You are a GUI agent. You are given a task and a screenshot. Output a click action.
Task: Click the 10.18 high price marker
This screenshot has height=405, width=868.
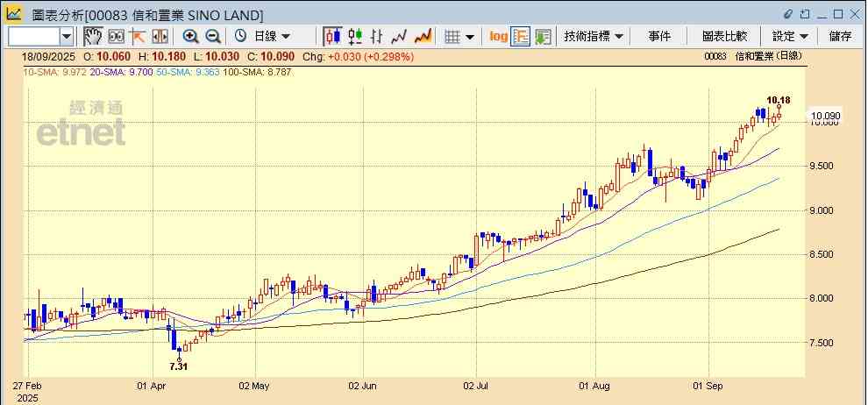click(x=779, y=100)
